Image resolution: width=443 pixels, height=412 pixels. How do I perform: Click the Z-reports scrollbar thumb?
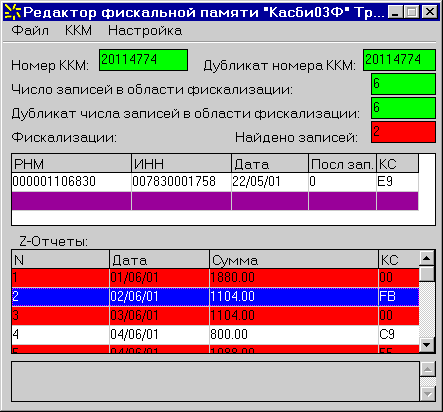point(427,274)
